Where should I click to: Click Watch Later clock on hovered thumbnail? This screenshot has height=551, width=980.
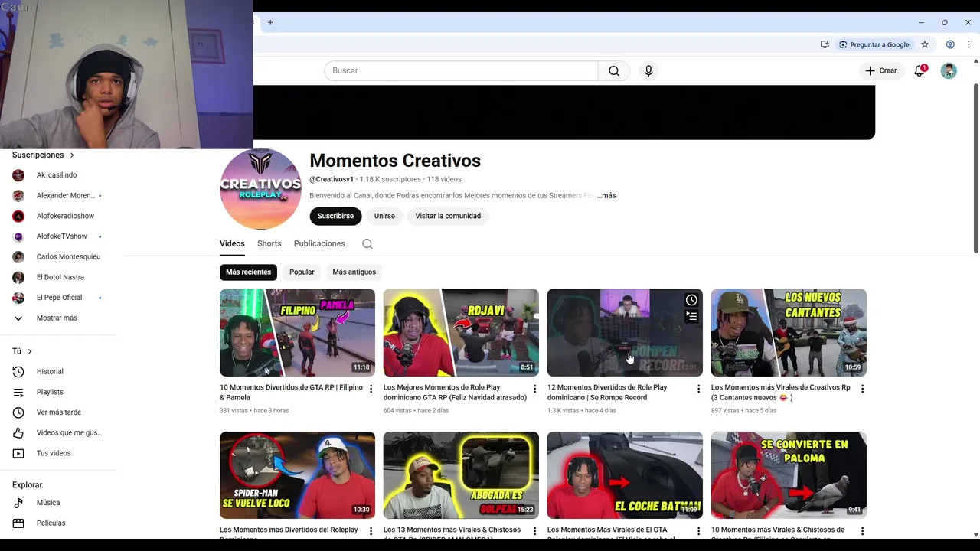(x=691, y=300)
